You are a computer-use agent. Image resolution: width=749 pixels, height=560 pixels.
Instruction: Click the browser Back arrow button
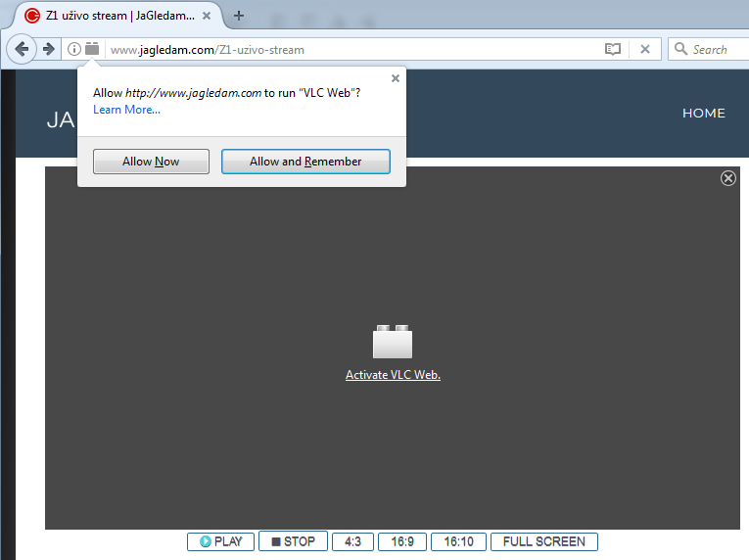22,49
